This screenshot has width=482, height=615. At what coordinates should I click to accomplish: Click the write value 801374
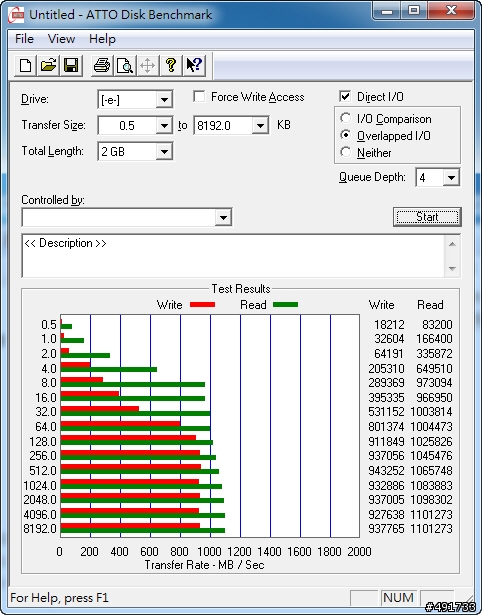pos(386,426)
